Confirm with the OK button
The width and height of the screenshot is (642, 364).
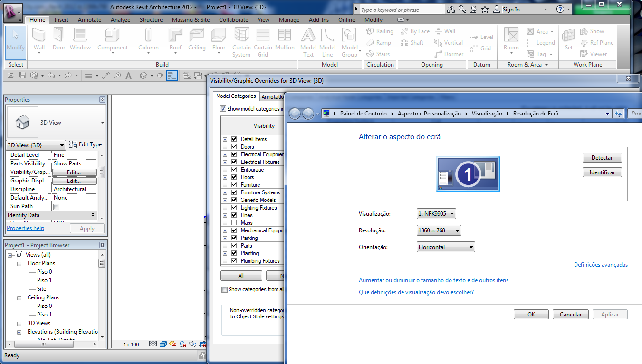click(x=531, y=315)
